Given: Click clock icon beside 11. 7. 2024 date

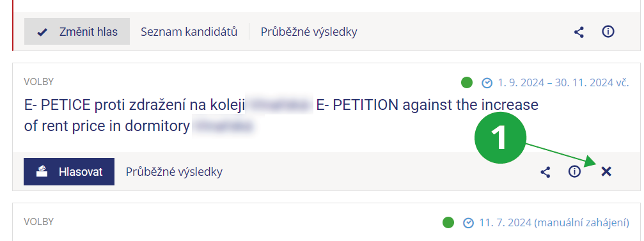Looking at the screenshot, I should click(468, 223).
